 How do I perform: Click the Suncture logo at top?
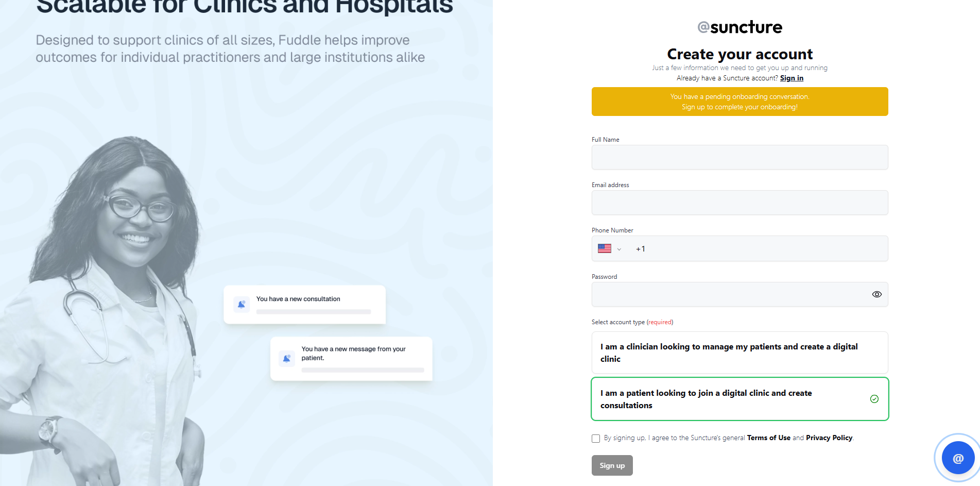740,27
